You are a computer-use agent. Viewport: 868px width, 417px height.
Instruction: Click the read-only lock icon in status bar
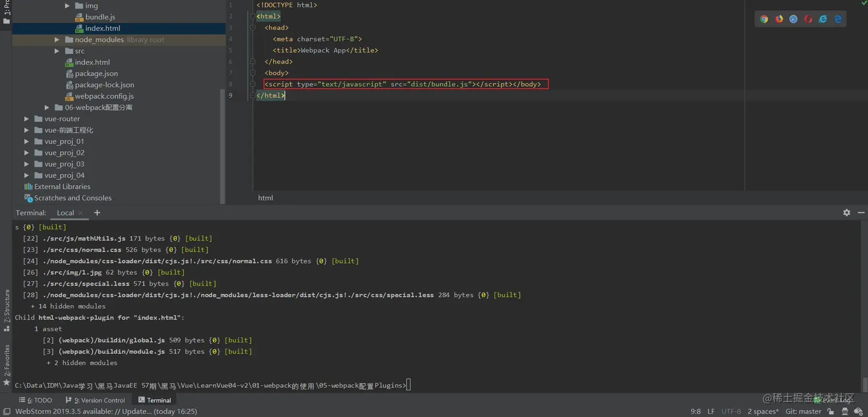tap(831, 411)
